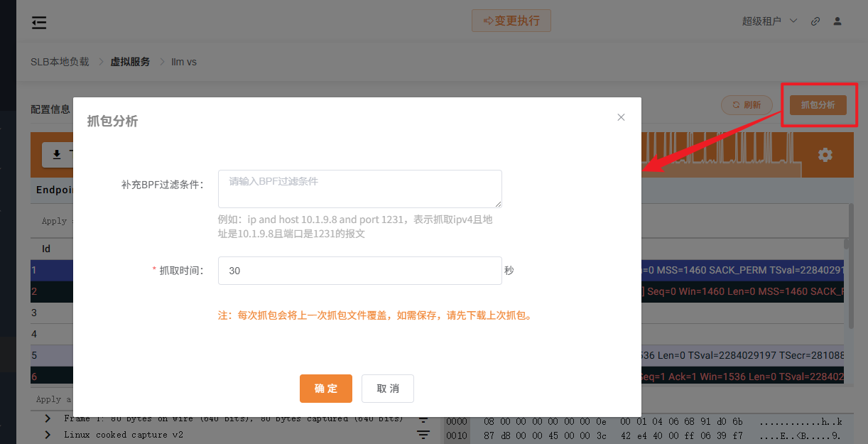
Task: Collapse the sidebar via hamburger icon
Action: [39, 22]
